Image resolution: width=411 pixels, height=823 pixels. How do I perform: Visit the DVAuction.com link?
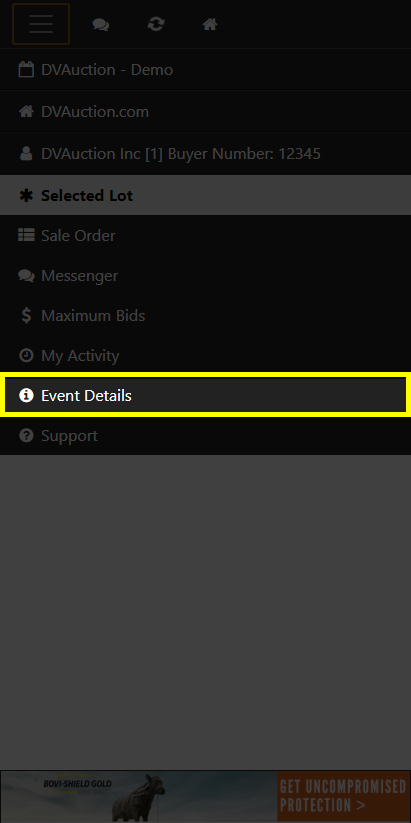[x=205, y=112]
